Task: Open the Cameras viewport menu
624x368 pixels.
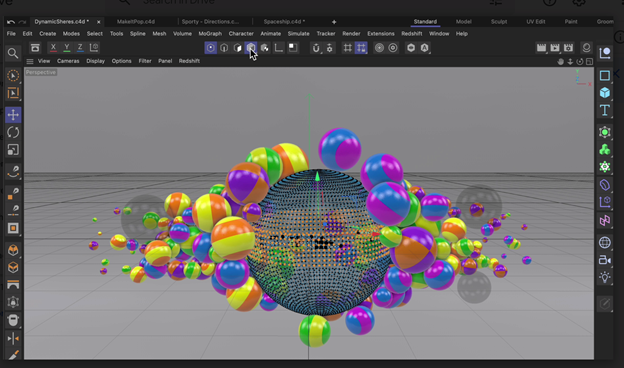Action: (68, 61)
